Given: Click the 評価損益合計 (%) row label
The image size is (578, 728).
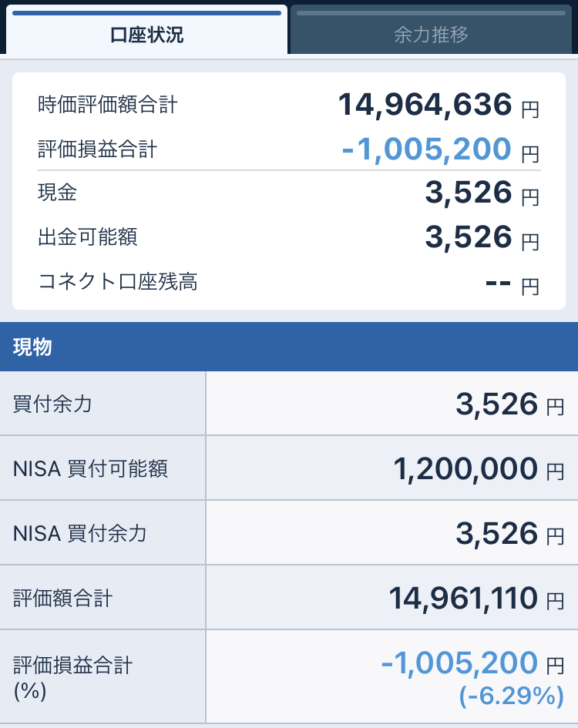Looking at the screenshot, I should [73, 676].
